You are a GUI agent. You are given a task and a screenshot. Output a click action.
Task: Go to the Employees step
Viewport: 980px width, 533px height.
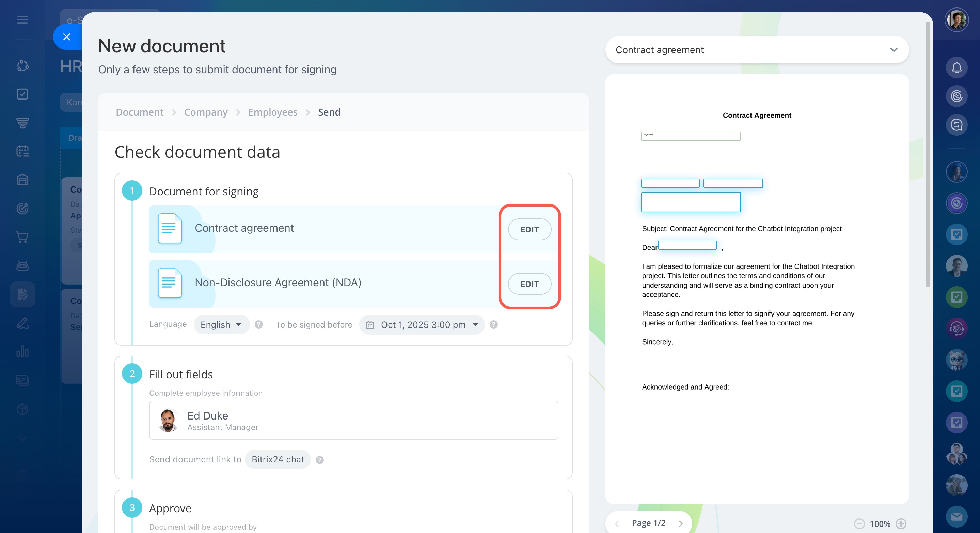(273, 112)
